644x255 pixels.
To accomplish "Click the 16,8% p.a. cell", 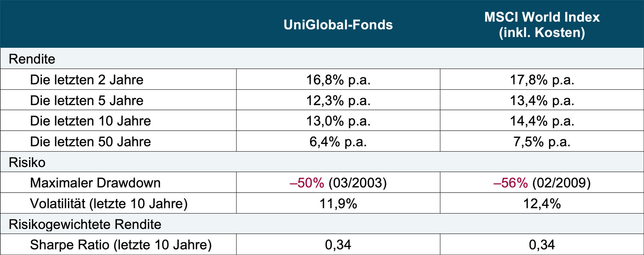I will [x=338, y=80].
